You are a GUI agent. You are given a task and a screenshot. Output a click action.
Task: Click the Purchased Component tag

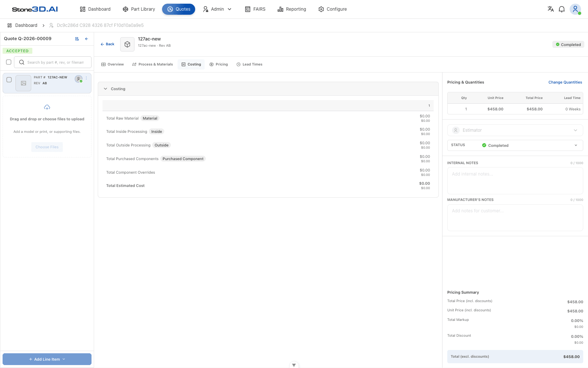tap(183, 159)
